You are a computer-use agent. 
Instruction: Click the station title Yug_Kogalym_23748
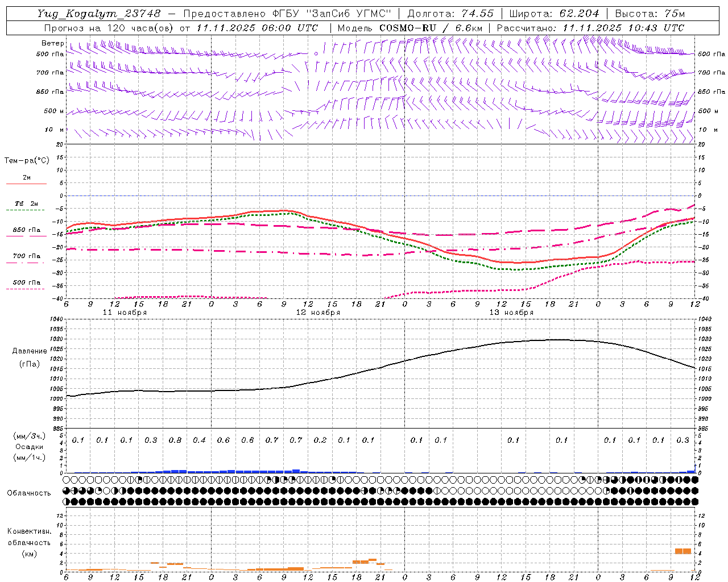point(100,13)
